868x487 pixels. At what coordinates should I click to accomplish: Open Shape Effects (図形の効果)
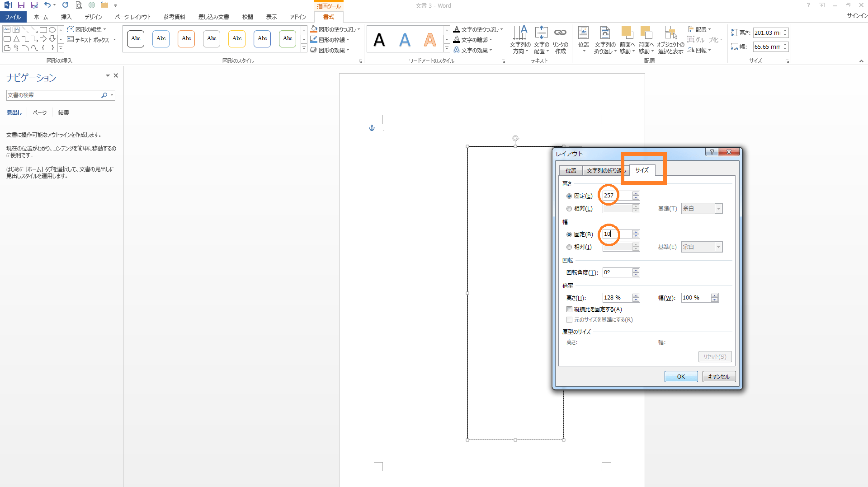330,50
